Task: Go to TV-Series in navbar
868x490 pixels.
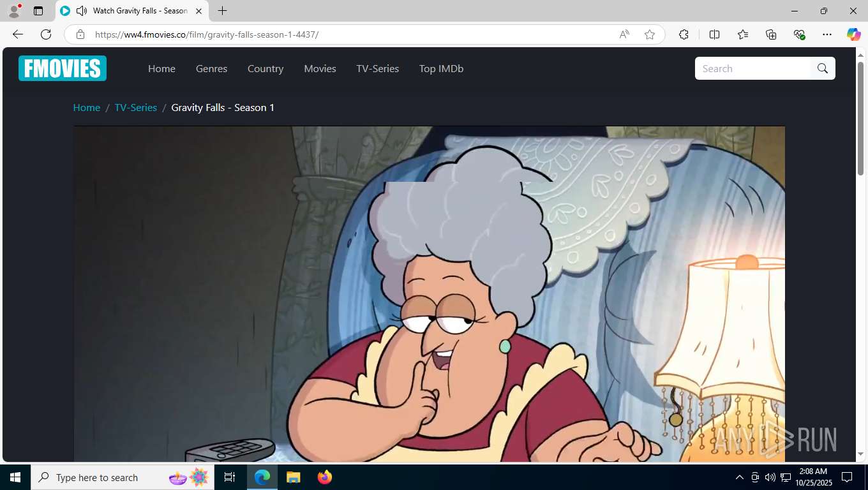Action: coord(377,68)
